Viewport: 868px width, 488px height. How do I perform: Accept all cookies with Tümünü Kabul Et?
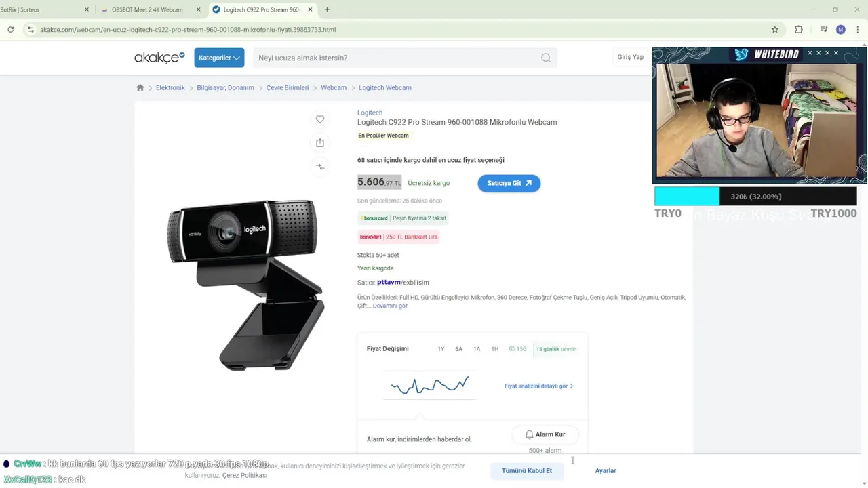point(527,470)
